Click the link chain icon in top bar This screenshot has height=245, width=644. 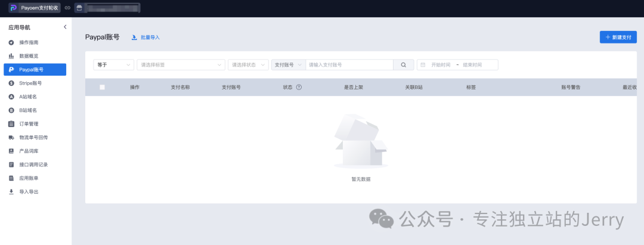67,7
